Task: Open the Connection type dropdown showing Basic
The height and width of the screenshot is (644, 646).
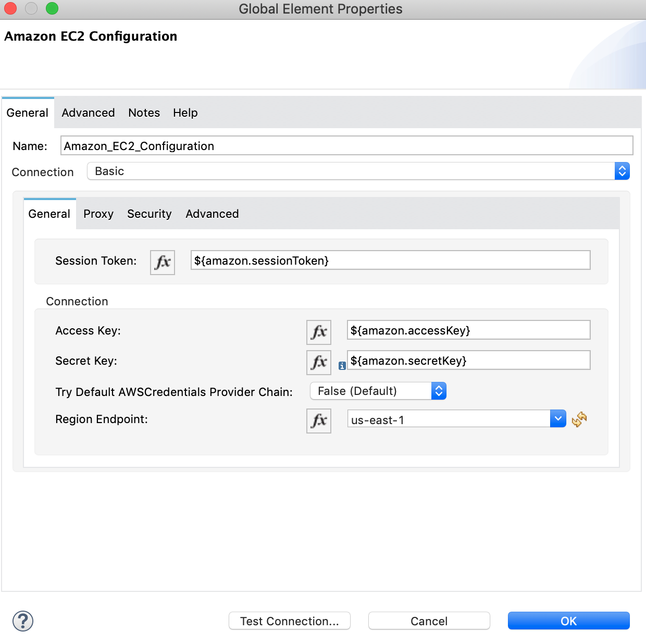Action: coord(622,171)
